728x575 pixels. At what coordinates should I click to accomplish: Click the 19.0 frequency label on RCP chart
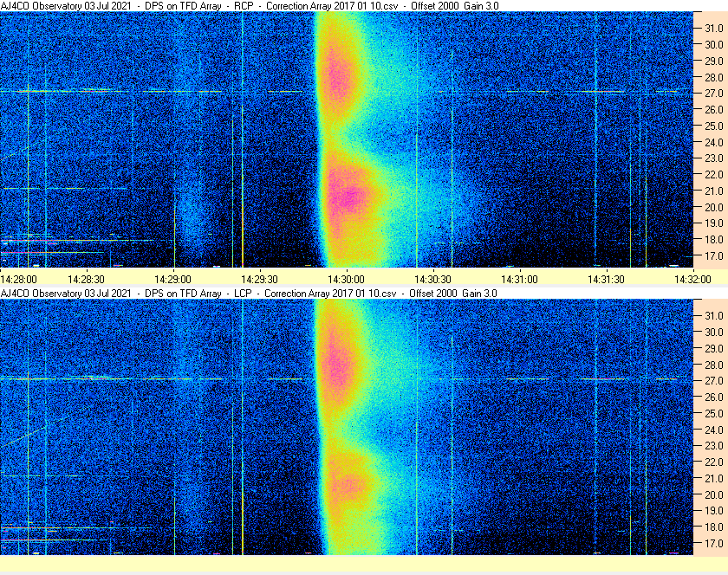714,223
